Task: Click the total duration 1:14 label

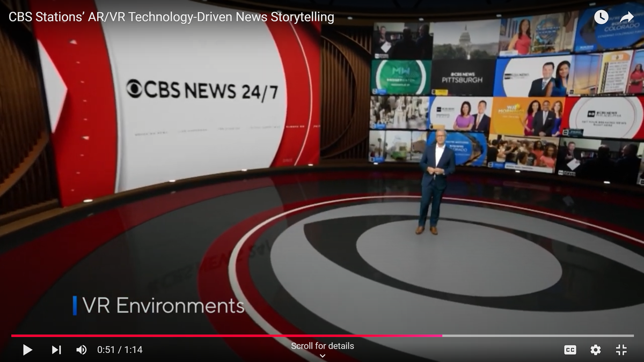Action: pyautogui.click(x=133, y=350)
